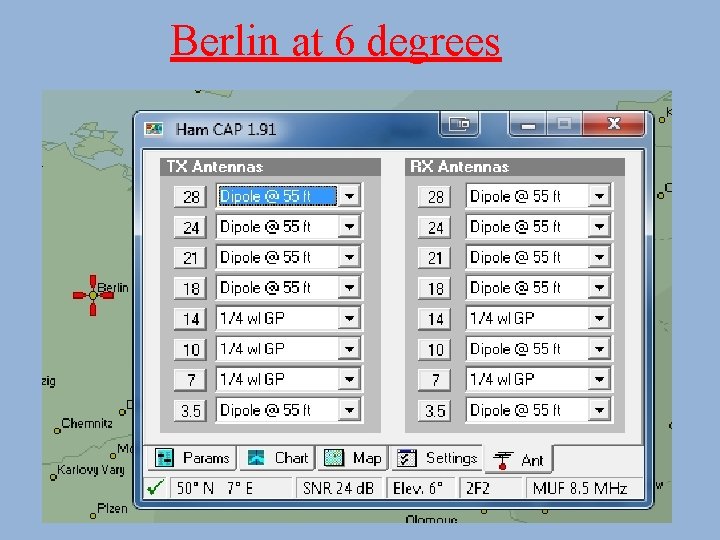The height and width of the screenshot is (540, 720).
Task: Click the TX 3.5 band button
Action: 191,411
